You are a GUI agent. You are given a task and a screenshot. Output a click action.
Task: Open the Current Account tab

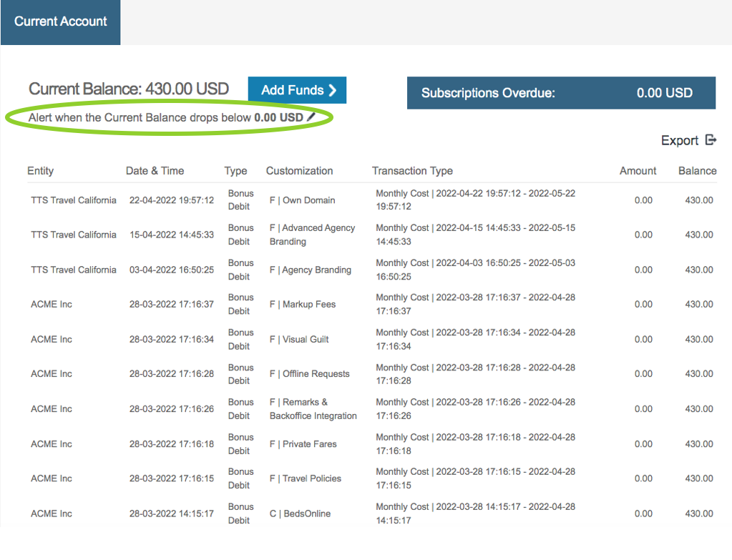tap(61, 21)
